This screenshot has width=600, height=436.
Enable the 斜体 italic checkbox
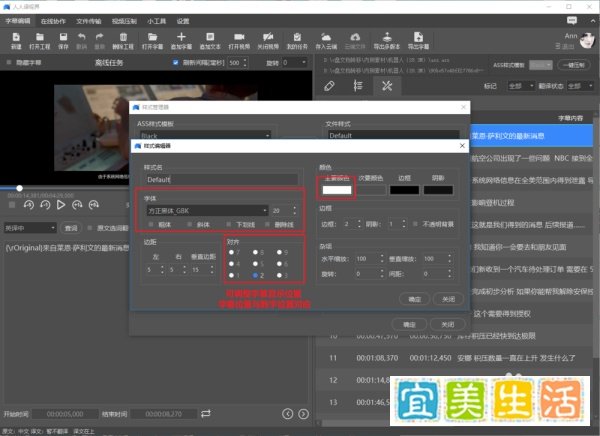[x=189, y=224]
